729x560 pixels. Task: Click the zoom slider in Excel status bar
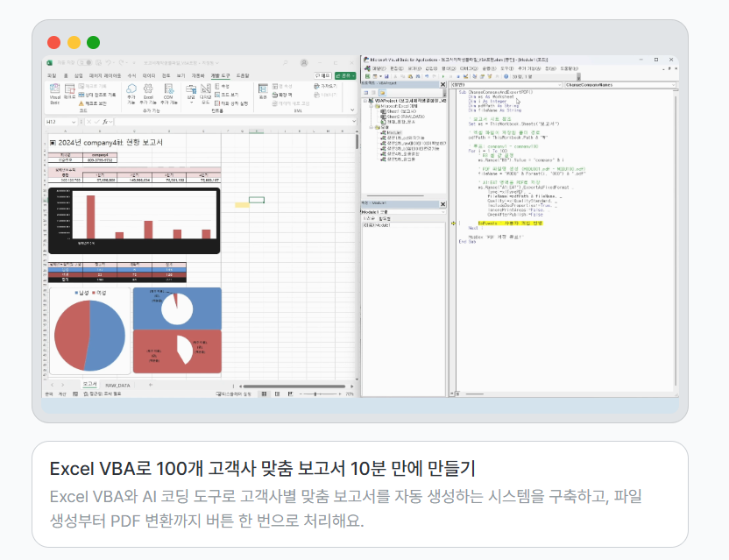click(x=315, y=394)
